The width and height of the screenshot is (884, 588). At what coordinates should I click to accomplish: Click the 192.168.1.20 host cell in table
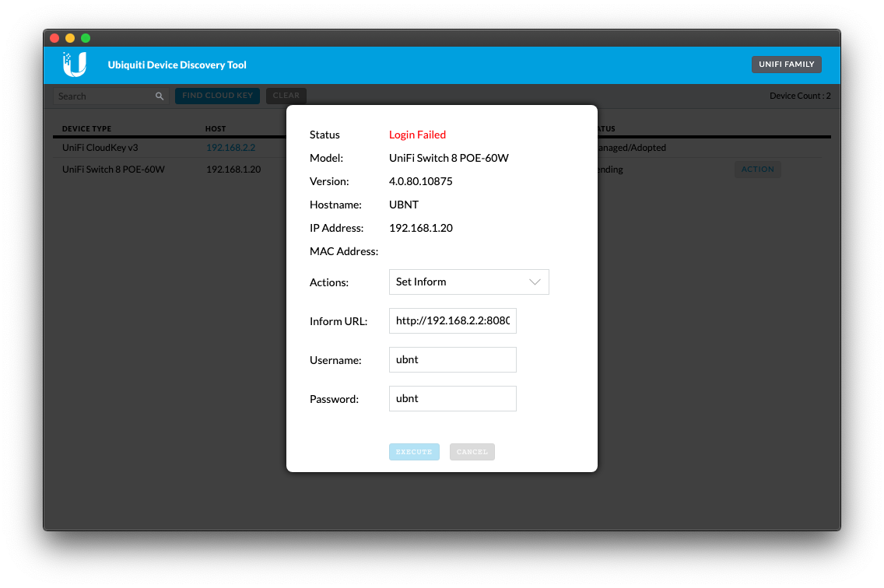[x=233, y=169]
